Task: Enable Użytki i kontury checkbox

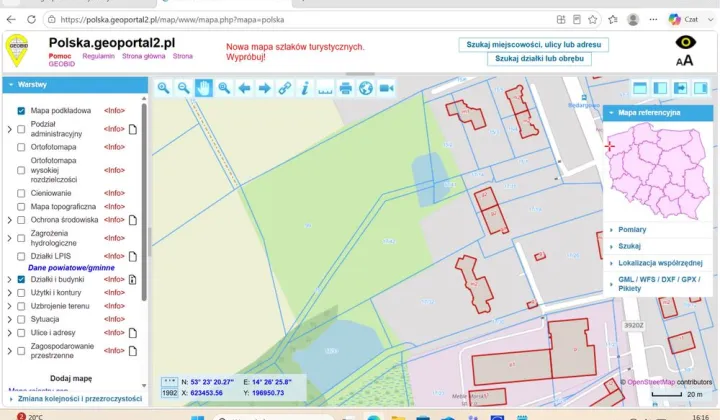Action: pyautogui.click(x=21, y=292)
